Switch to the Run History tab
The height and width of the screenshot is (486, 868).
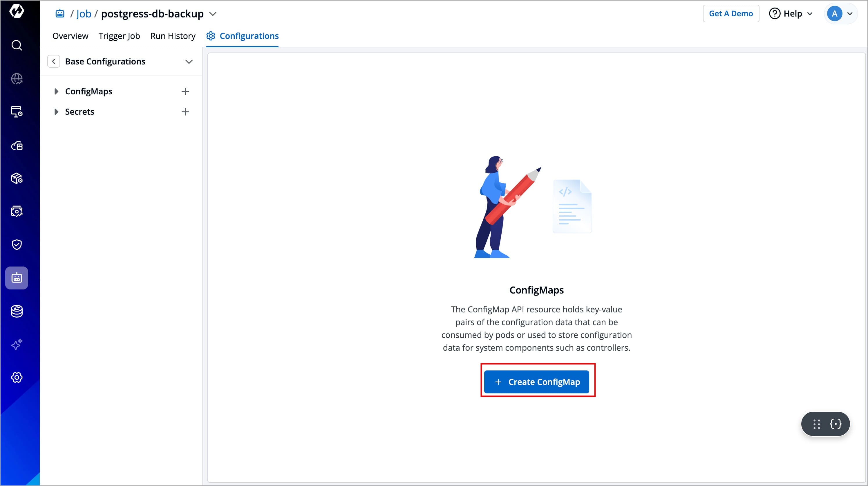coord(173,36)
